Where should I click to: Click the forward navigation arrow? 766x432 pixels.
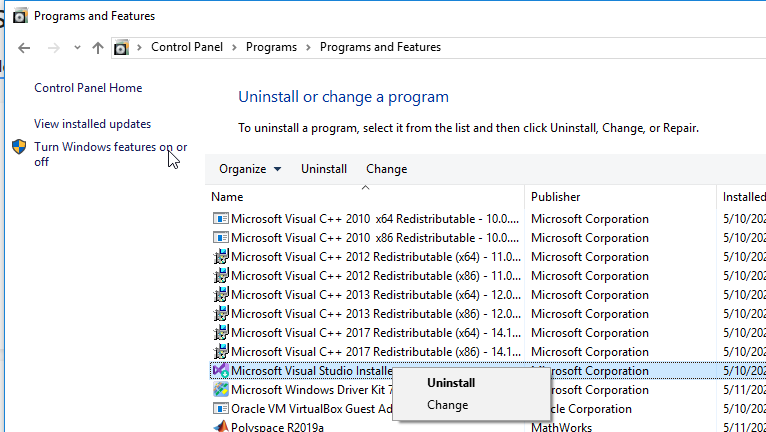click(x=54, y=47)
